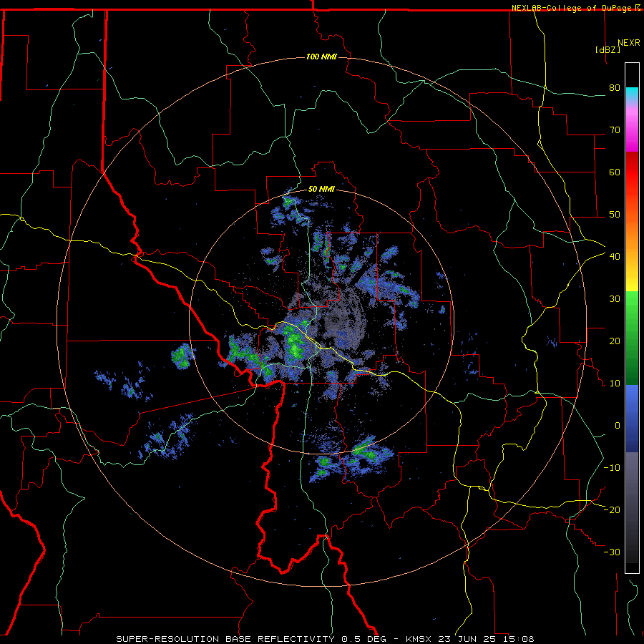Click the "-20" dBZ scale value

click(612, 509)
